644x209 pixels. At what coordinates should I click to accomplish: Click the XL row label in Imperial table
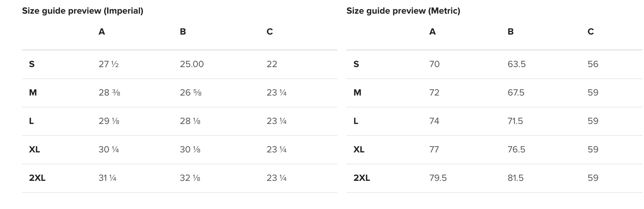pos(34,150)
